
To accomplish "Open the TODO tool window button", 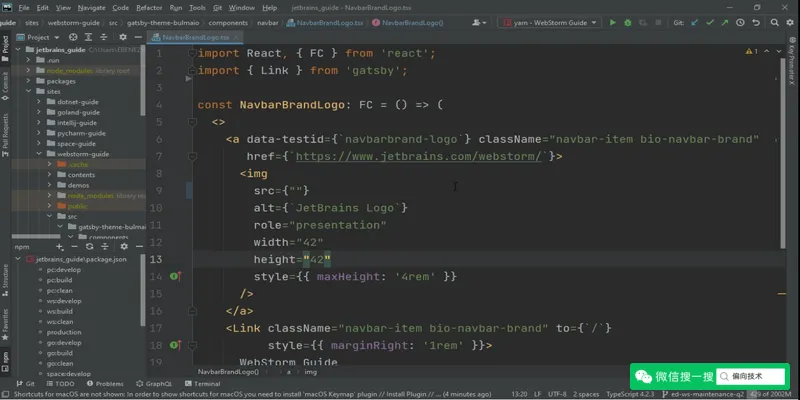I will pos(60,384).
